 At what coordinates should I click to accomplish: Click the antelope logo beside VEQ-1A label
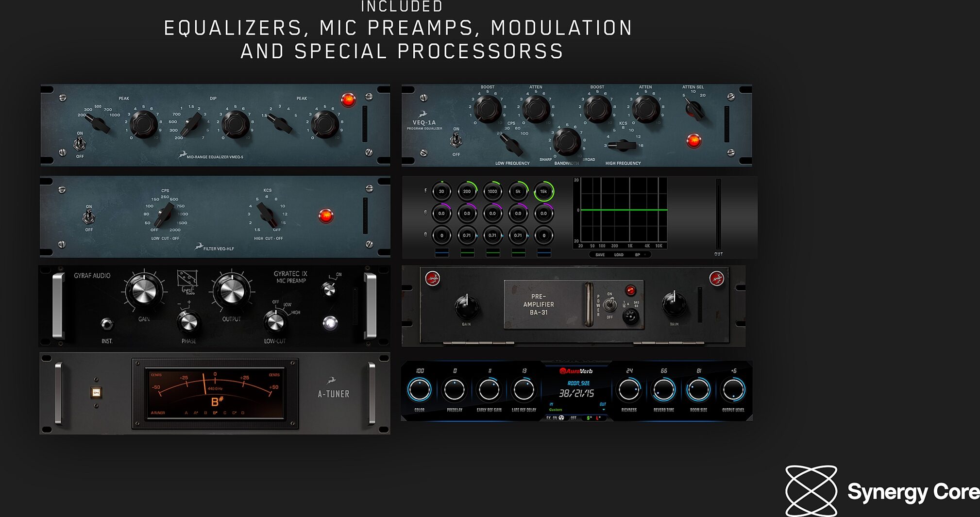tap(423, 114)
